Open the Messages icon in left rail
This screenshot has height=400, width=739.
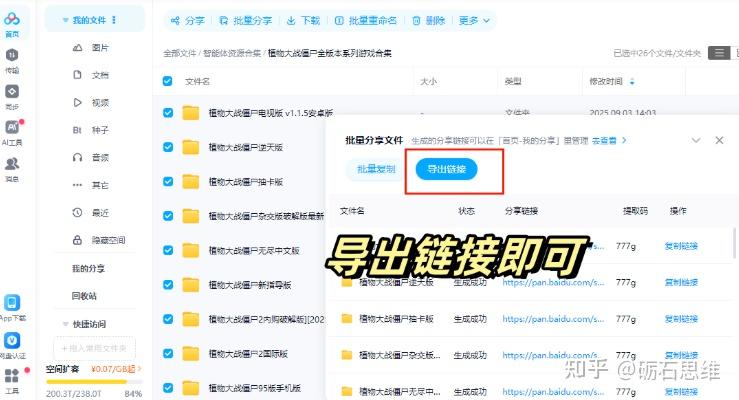coord(12,169)
